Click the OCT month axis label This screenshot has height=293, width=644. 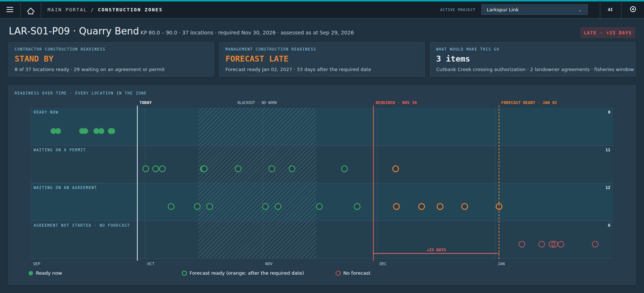[151, 264]
